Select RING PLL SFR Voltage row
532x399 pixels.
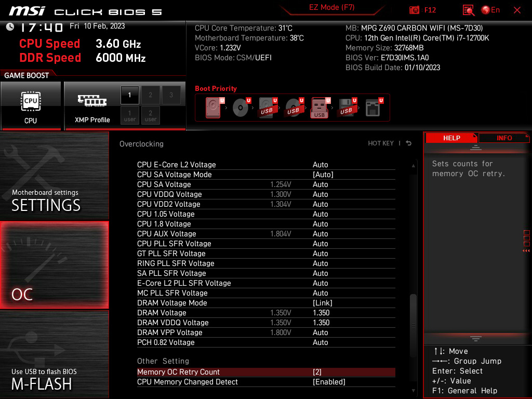coord(266,263)
